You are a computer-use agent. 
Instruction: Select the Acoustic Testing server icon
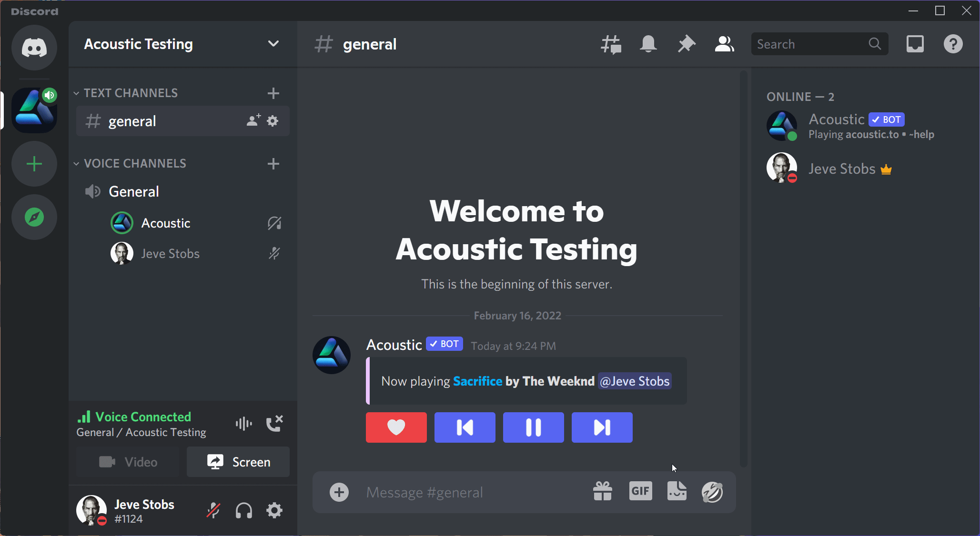click(x=34, y=110)
